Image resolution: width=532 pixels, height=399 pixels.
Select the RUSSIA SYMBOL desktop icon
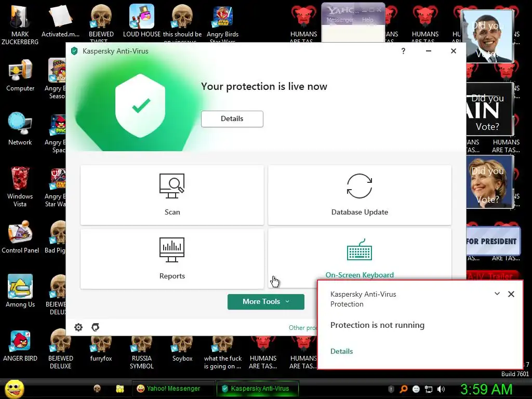pos(142,352)
